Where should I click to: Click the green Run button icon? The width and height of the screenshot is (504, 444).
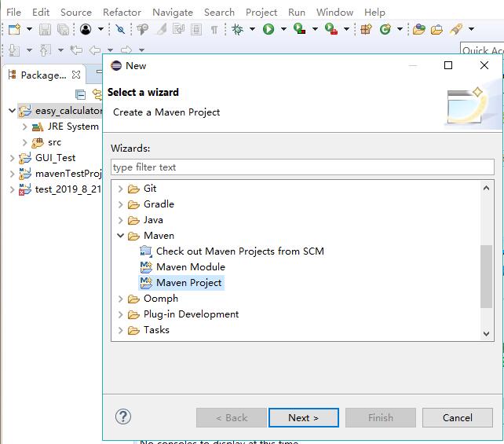(x=268, y=29)
